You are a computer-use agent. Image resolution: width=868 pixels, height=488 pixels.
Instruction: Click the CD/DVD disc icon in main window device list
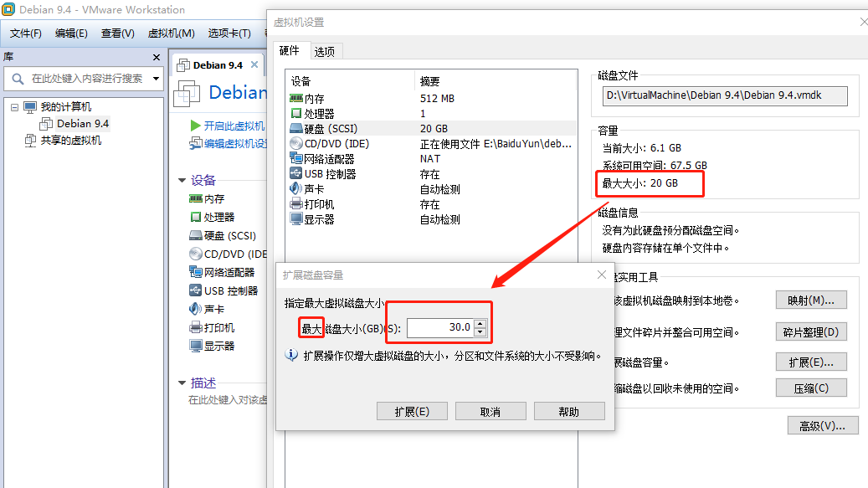pyautogui.click(x=195, y=254)
